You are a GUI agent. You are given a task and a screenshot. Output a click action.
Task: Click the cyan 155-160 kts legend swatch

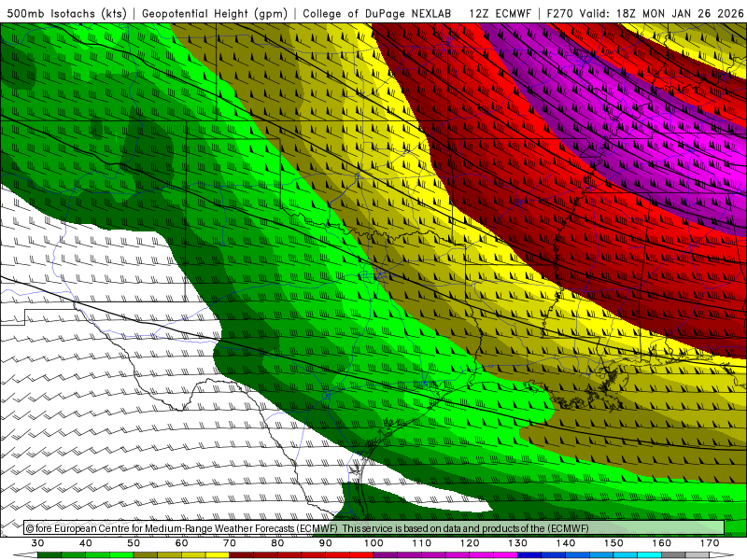pos(650,555)
